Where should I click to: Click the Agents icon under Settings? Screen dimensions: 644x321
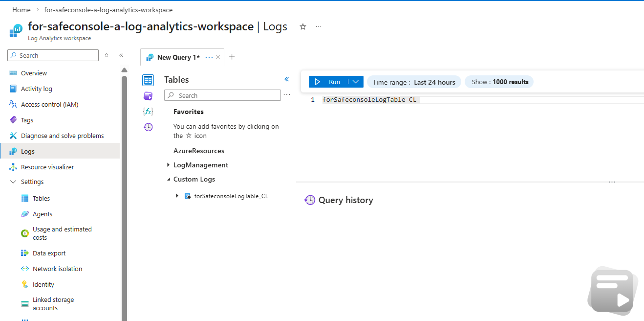pos(25,214)
